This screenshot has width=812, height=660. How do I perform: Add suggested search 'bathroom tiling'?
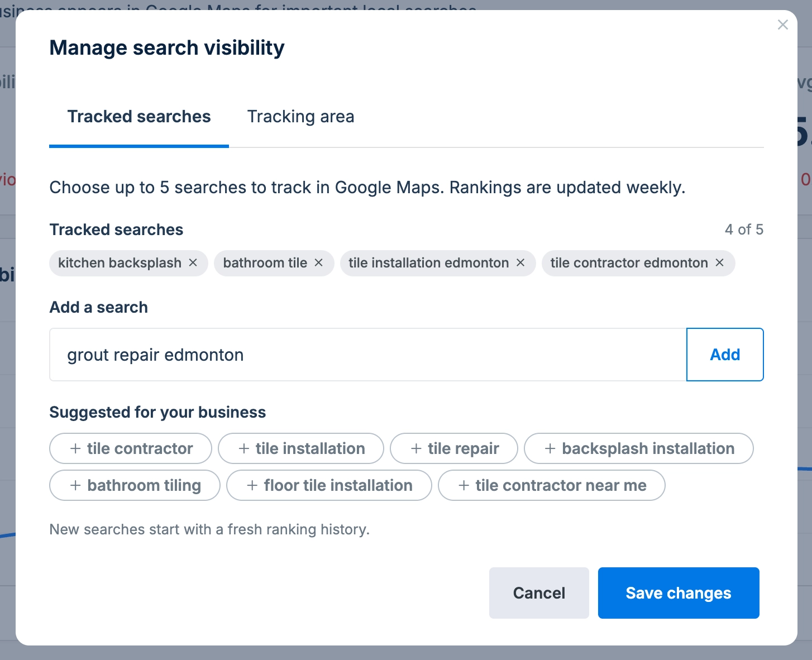[x=135, y=485]
